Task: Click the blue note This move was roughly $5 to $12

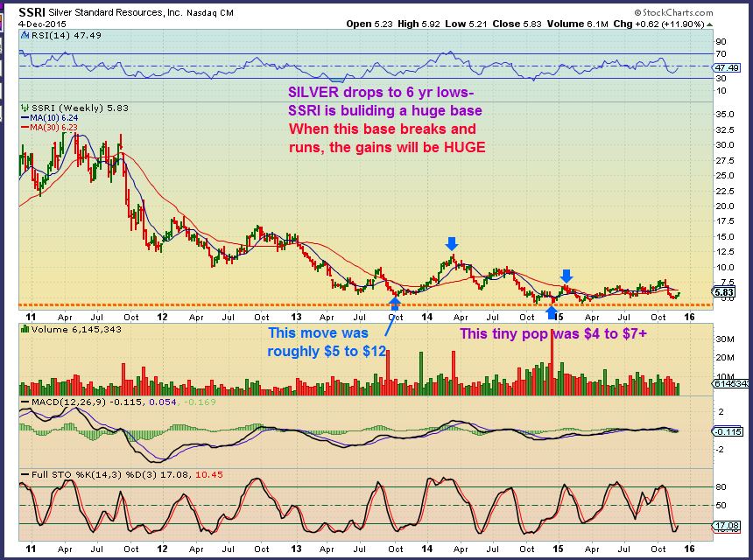Action: 327,342
